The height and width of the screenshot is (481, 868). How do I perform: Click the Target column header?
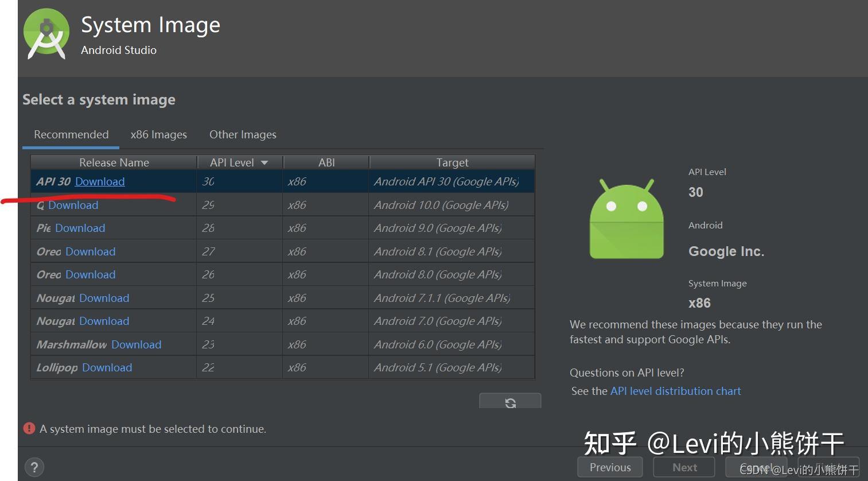click(452, 162)
